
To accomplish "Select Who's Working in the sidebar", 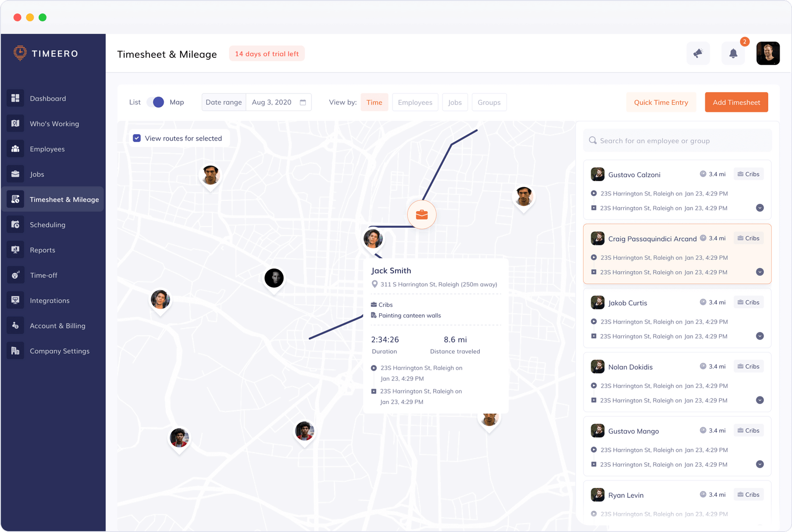I will click(54, 123).
